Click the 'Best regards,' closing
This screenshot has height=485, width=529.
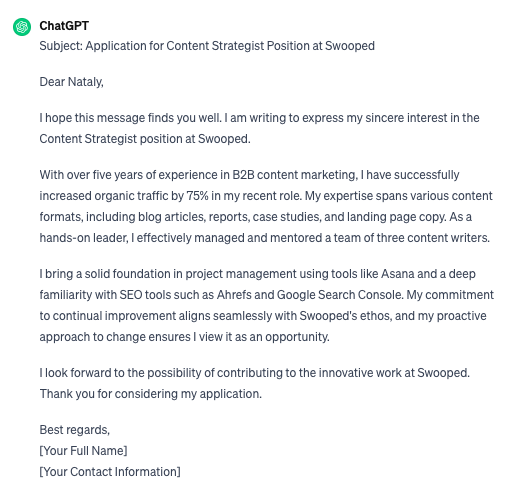click(75, 430)
